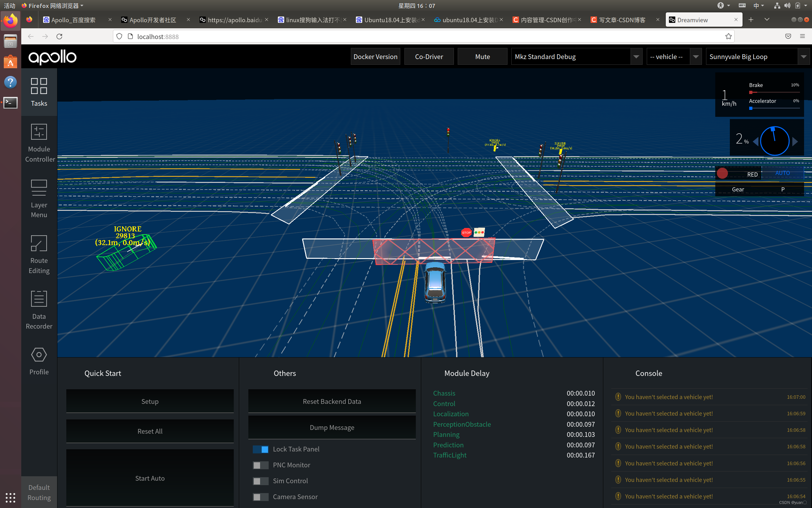This screenshot has width=812, height=508.
Task: Click the Docker Version button
Action: [376, 57]
